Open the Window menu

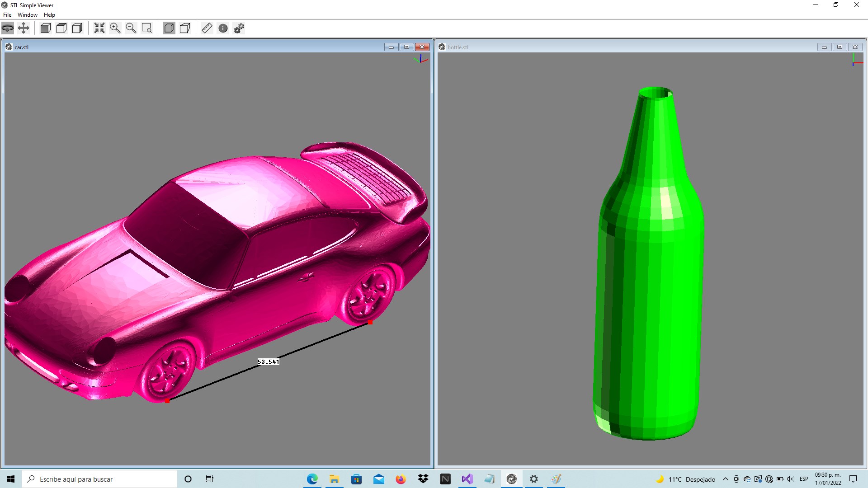[x=28, y=15]
